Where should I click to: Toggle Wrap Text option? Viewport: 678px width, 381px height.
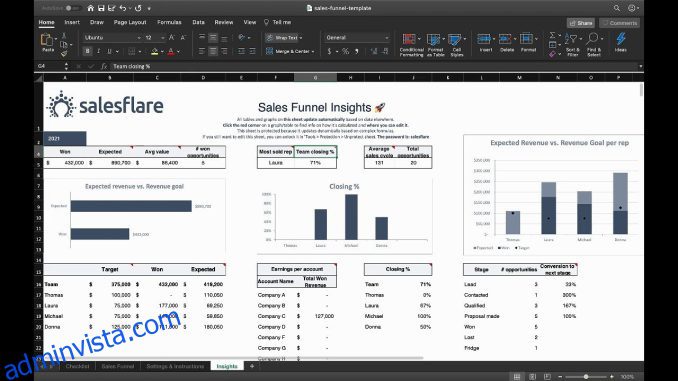tap(283, 38)
